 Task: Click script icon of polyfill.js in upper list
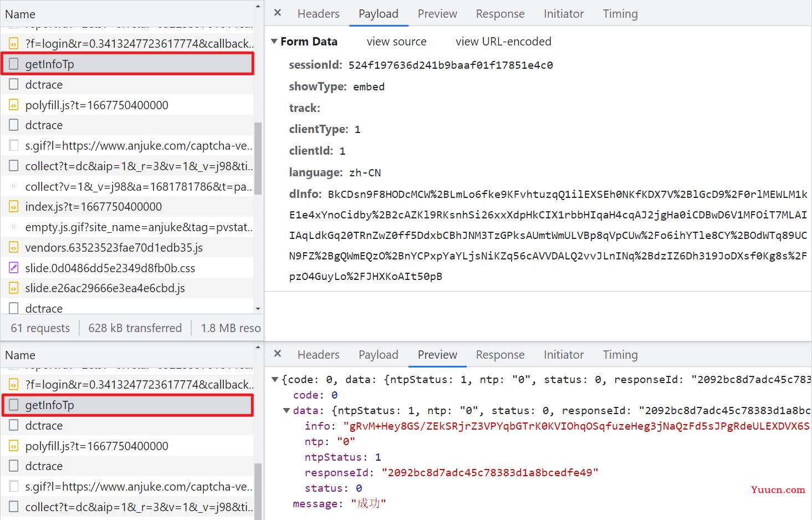[x=14, y=105]
